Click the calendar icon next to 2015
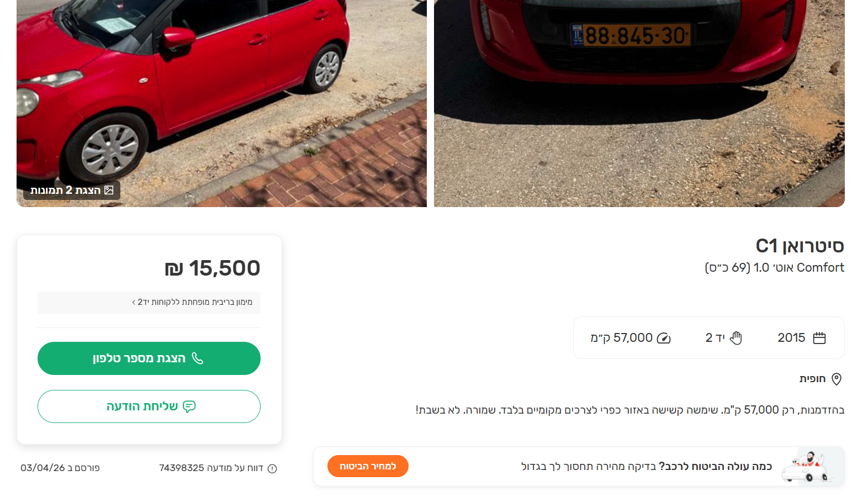This screenshot has height=502, width=868. (x=819, y=338)
